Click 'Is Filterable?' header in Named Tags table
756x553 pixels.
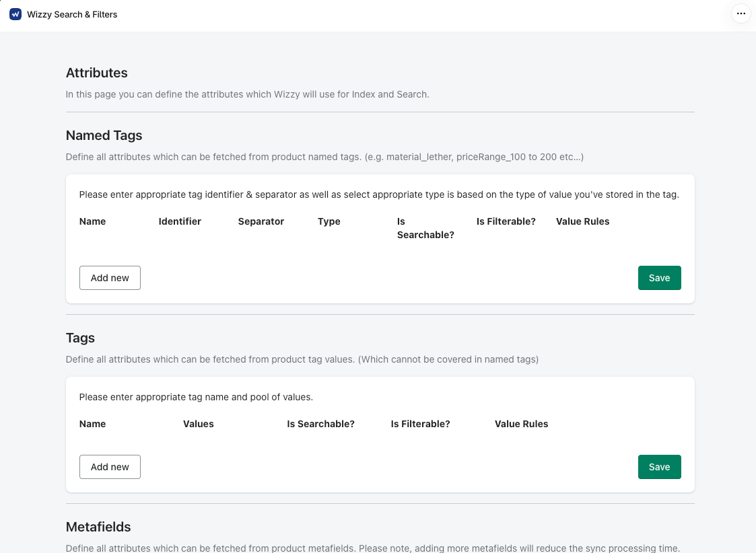coord(506,221)
